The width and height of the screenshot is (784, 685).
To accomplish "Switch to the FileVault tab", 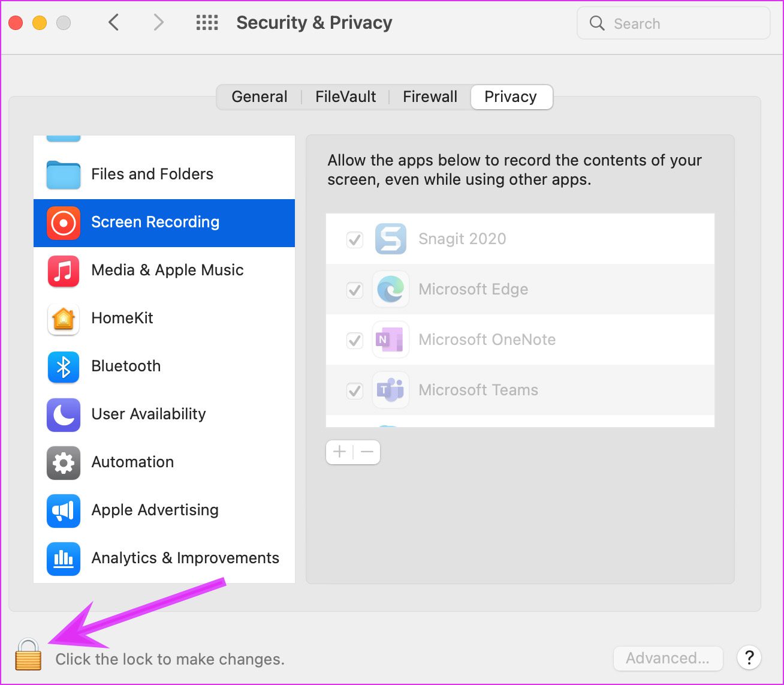I will tap(345, 97).
